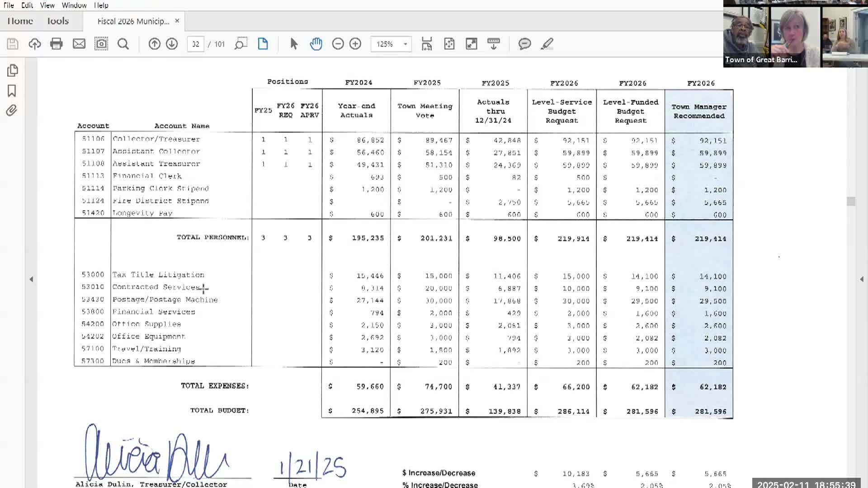Click the fit width scrolling icon
The image size is (868, 488).
coord(427,44)
